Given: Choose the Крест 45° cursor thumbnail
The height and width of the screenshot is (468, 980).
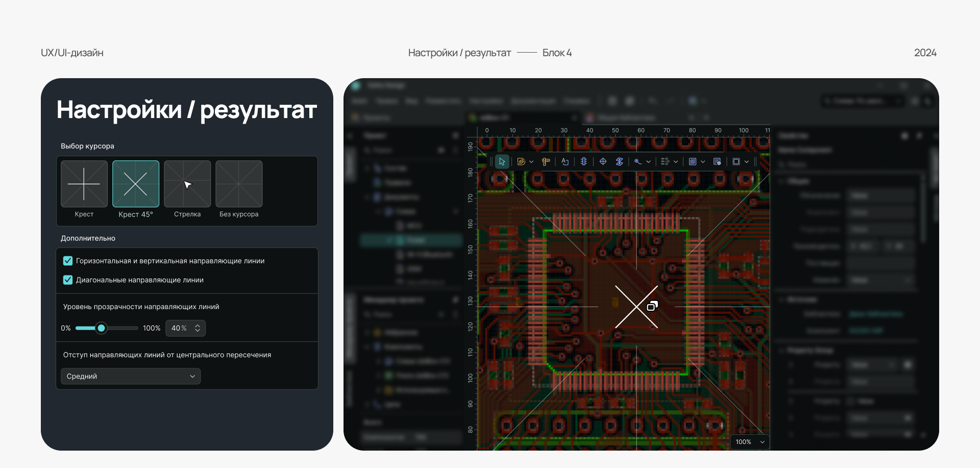Looking at the screenshot, I should [136, 184].
